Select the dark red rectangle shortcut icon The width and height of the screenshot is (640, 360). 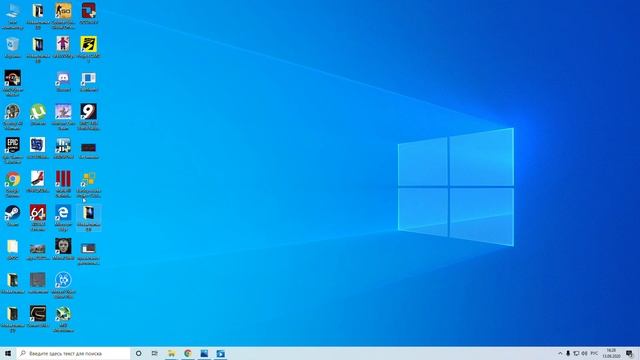[89, 147]
